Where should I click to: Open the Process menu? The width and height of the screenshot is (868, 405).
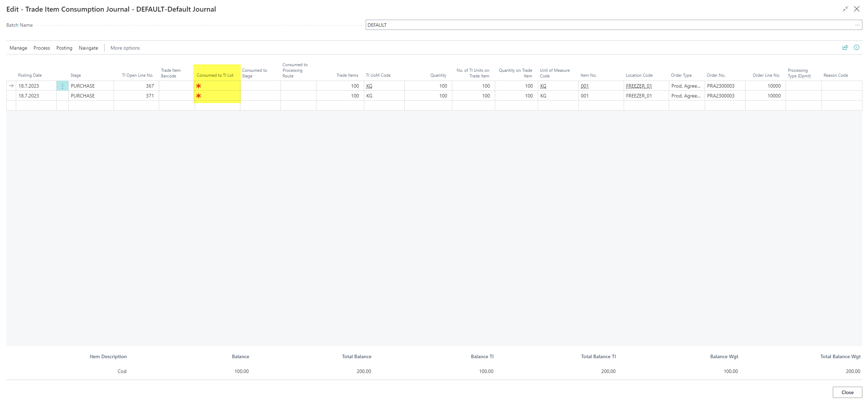click(x=42, y=48)
